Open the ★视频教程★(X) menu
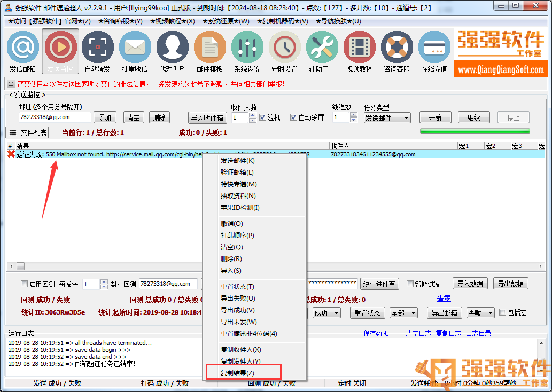 173,21
